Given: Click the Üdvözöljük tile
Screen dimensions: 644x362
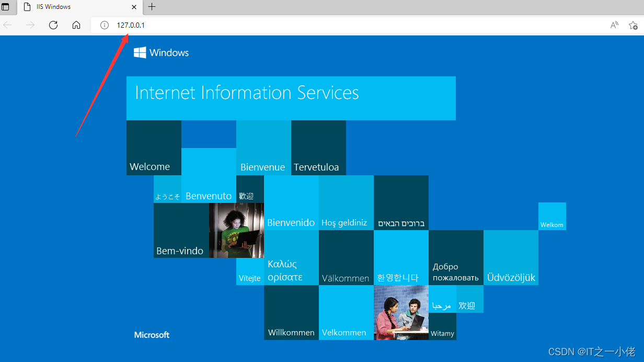Looking at the screenshot, I should 511,257.
